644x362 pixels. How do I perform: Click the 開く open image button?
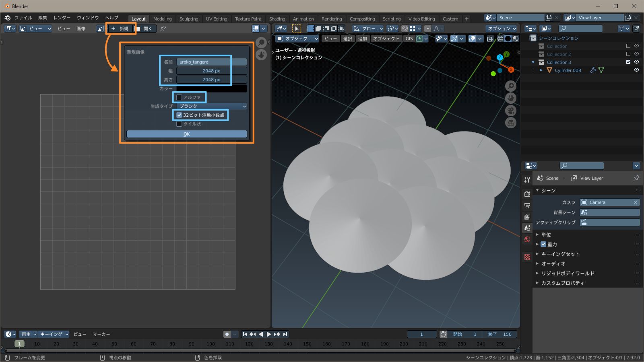(x=144, y=29)
